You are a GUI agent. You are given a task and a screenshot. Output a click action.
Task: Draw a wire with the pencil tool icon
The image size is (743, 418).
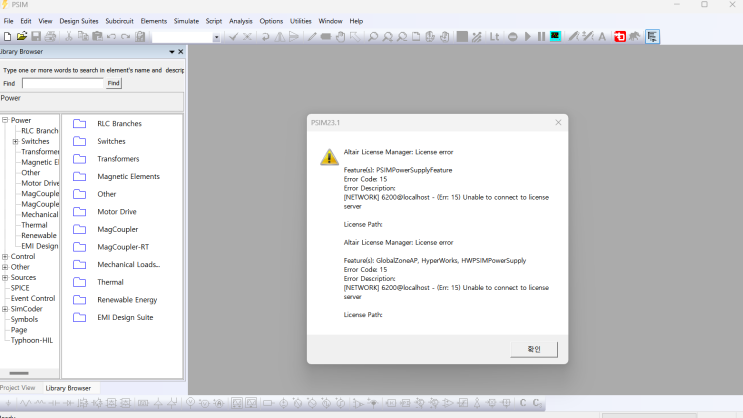(311, 36)
